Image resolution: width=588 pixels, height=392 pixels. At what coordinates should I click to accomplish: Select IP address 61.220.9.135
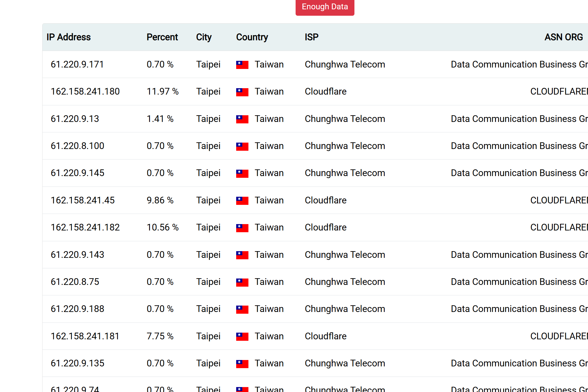point(77,363)
